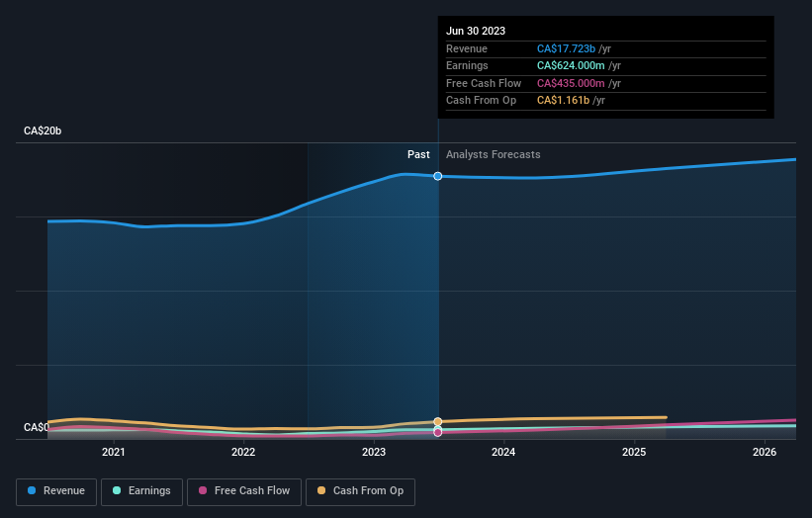The width and height of the screenshot is (812, 518).
Task: Click the CA$20b y-axis label
Action: pyautogui.click(x=43, y=130)
